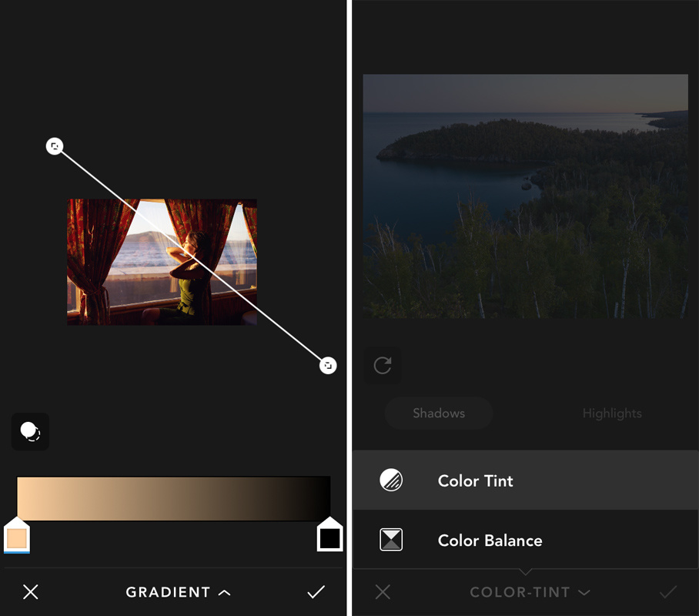
Task: Click the gradient preview bar
Action: click(174, 498)
